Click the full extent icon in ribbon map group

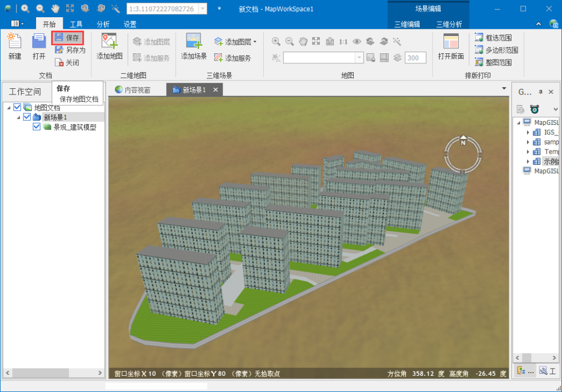point(316,42)
